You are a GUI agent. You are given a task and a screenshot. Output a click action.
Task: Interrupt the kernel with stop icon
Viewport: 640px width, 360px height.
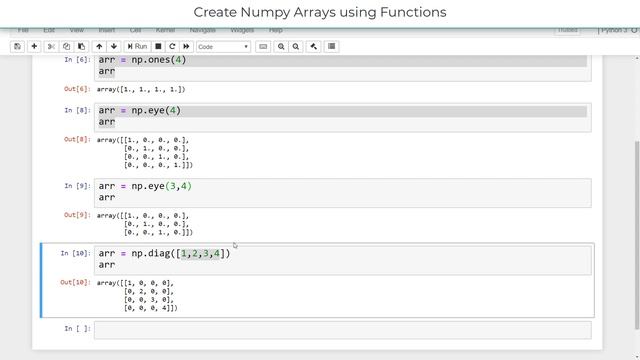point(158,47)
